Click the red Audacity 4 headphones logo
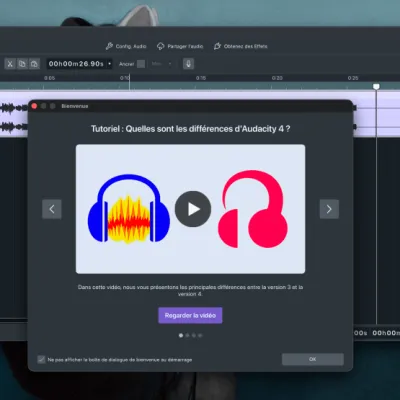The image size is (400, 400). pos(253,209)
